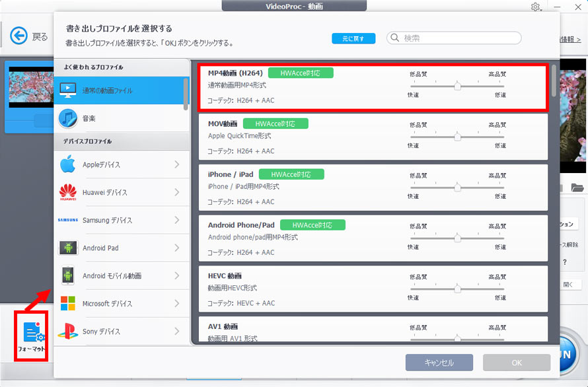Click the music note icon for 音楽
588x387 pixels.
click(x=68, y=118)
